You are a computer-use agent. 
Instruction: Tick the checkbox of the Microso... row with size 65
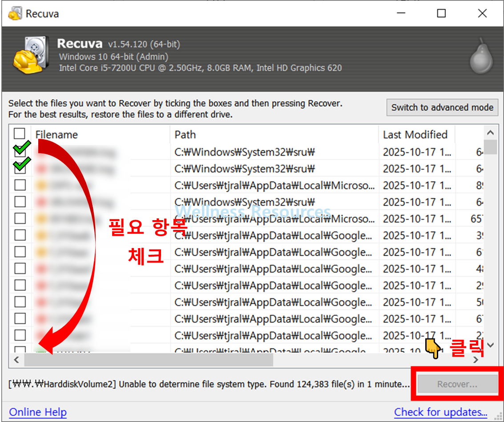(x=20, y=218)
